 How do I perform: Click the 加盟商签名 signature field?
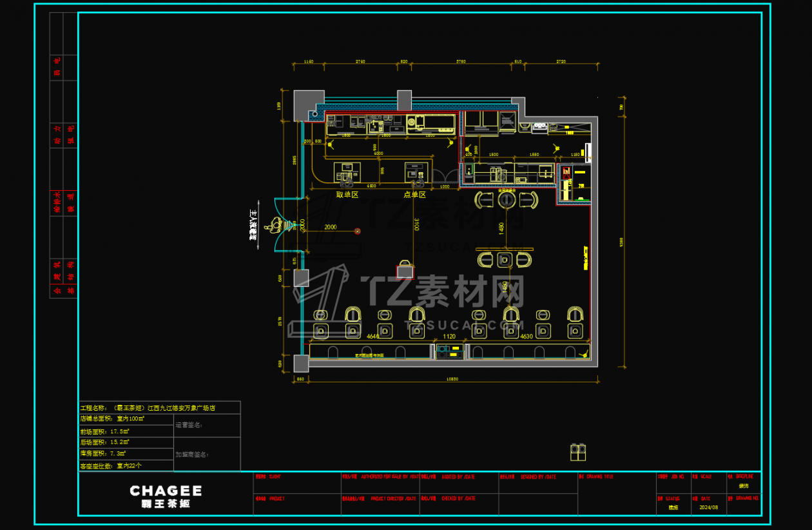point(207,454)
